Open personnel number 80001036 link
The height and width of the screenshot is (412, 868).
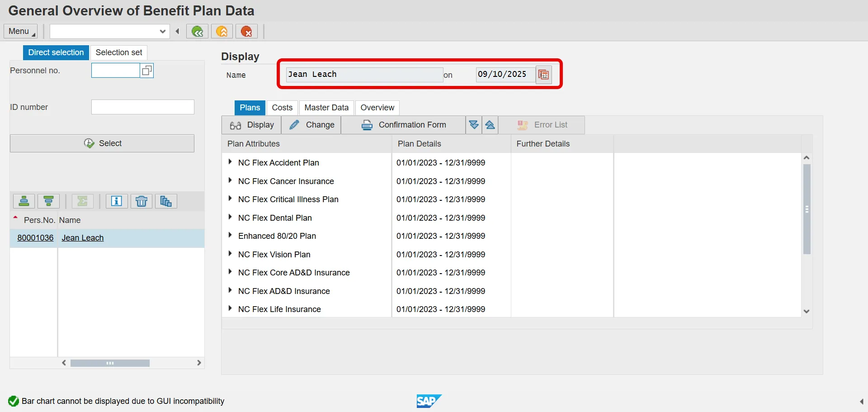pos(35,238)
